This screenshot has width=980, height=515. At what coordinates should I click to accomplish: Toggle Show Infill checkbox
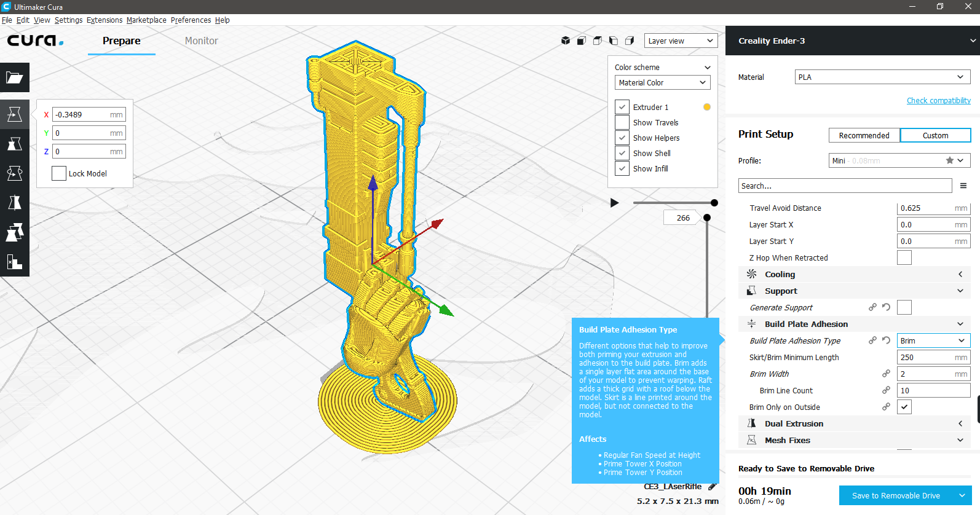coord(622,168)
